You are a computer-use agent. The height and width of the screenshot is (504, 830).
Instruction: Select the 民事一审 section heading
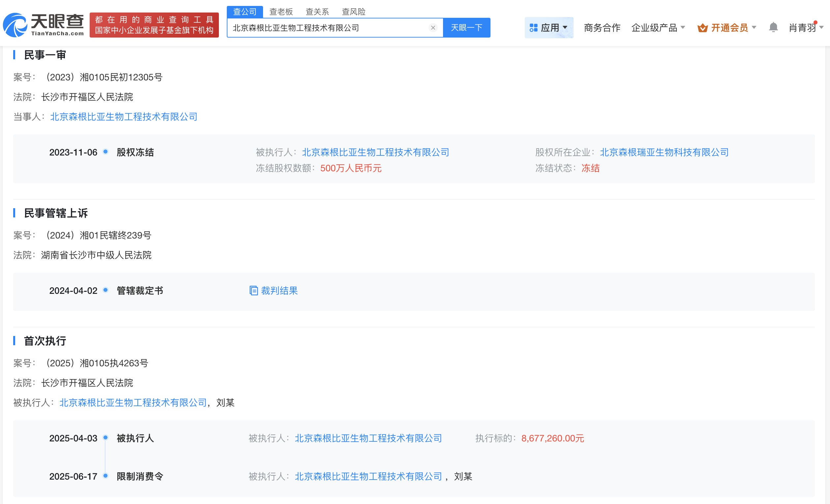[x=45, y=55]
